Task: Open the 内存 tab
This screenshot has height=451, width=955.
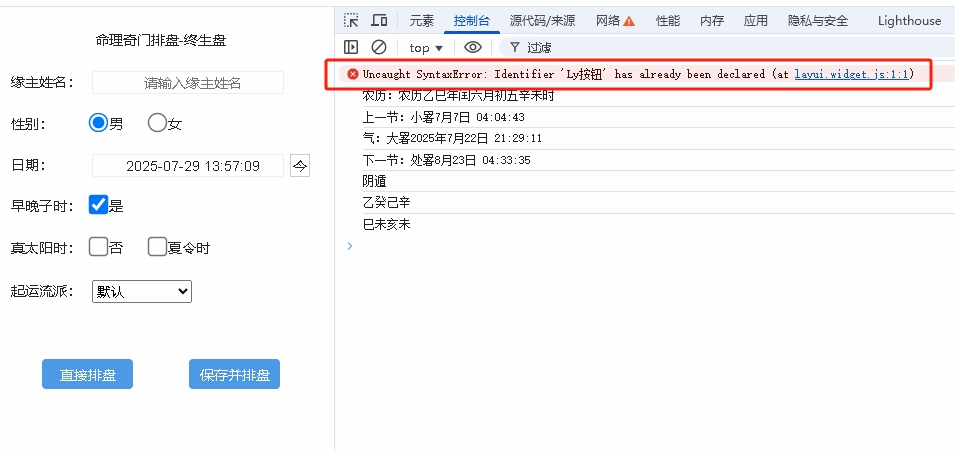Action: (x=711, y=21)
